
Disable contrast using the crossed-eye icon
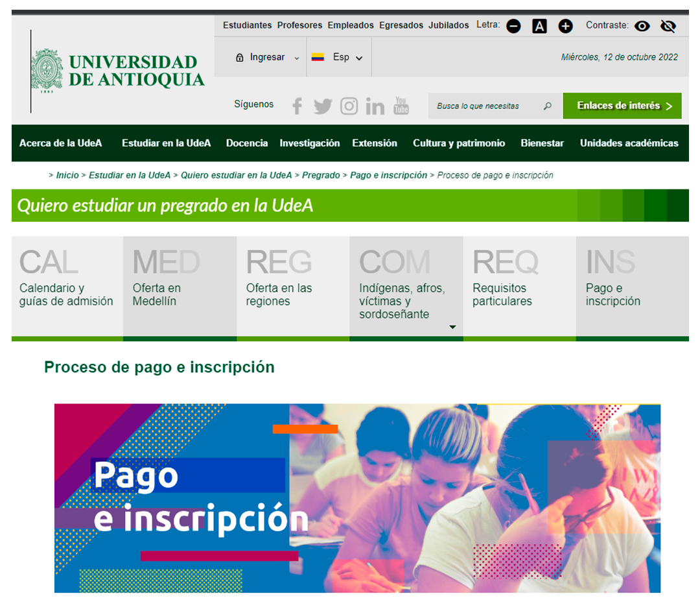(x=668, y=26)
